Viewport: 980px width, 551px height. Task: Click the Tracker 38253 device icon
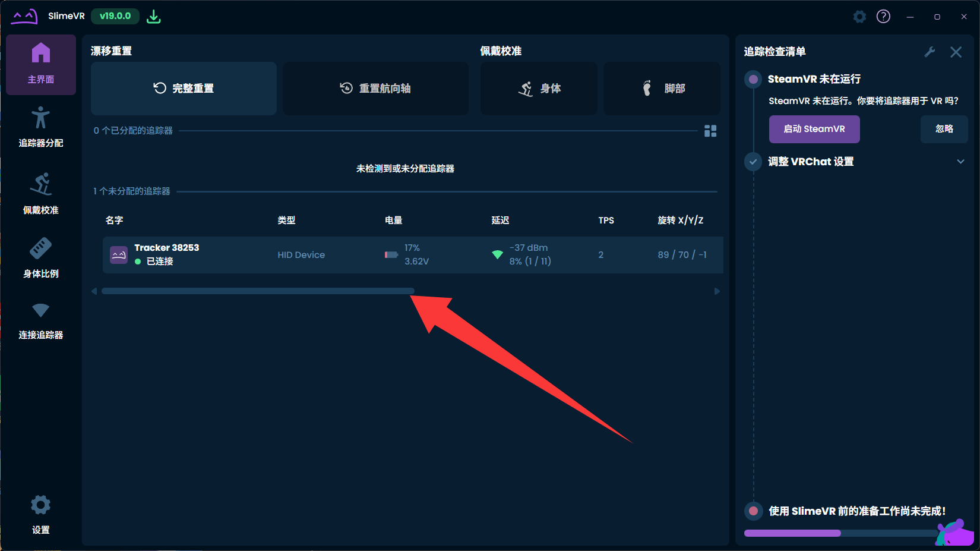click(119, 255)
